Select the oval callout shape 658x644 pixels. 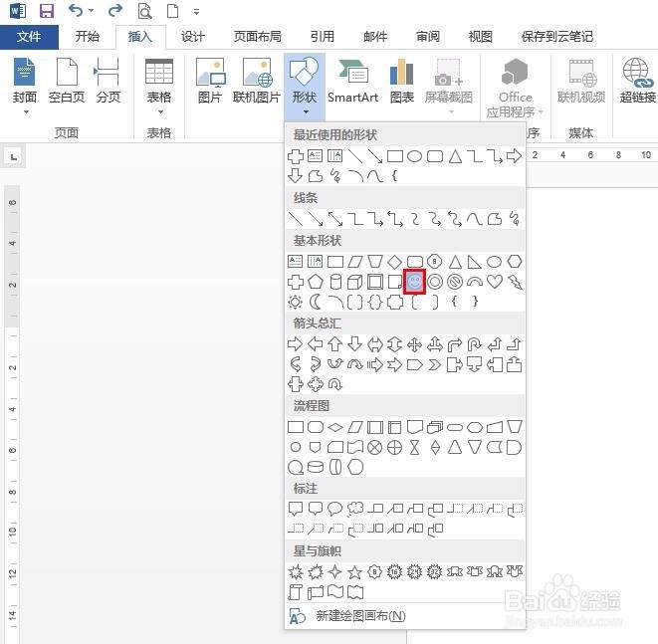tap(334, 509)
